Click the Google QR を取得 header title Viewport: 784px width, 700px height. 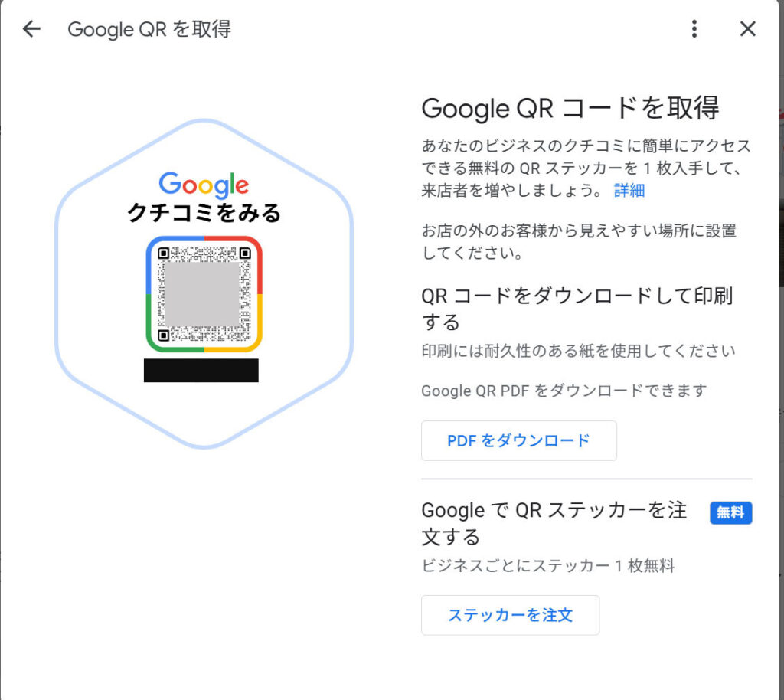(149, 29)
